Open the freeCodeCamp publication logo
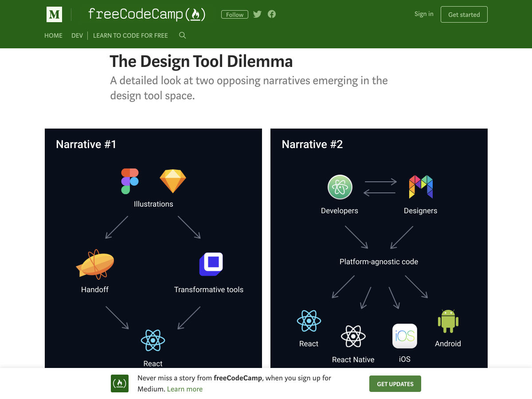The image size is (532, 399). [146, 15]
